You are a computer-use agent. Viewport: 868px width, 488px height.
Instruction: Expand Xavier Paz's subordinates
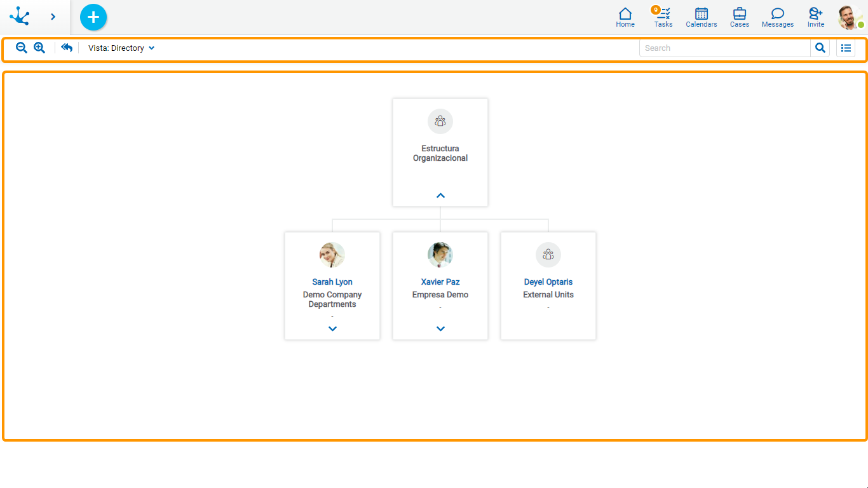[440, 329]
